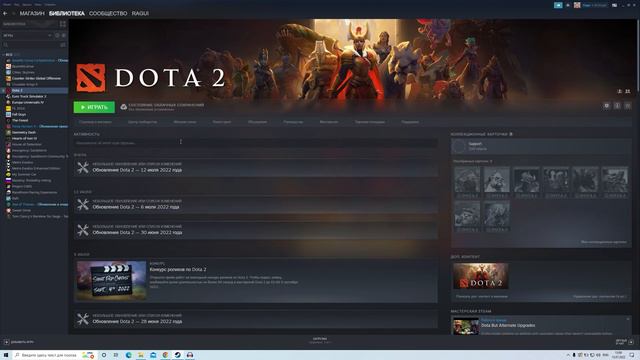The width and height of the screenshot is (640, 360).
Task: Select Fall Guys in library list
Action: click(19, 114)
